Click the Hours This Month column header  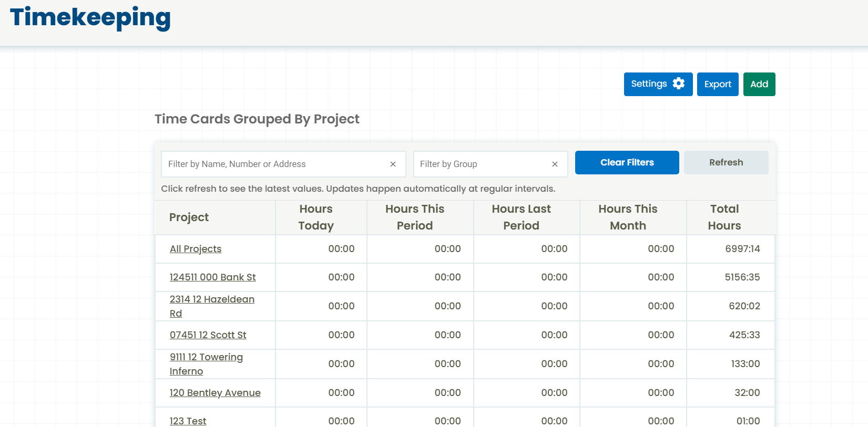[628, 217]
